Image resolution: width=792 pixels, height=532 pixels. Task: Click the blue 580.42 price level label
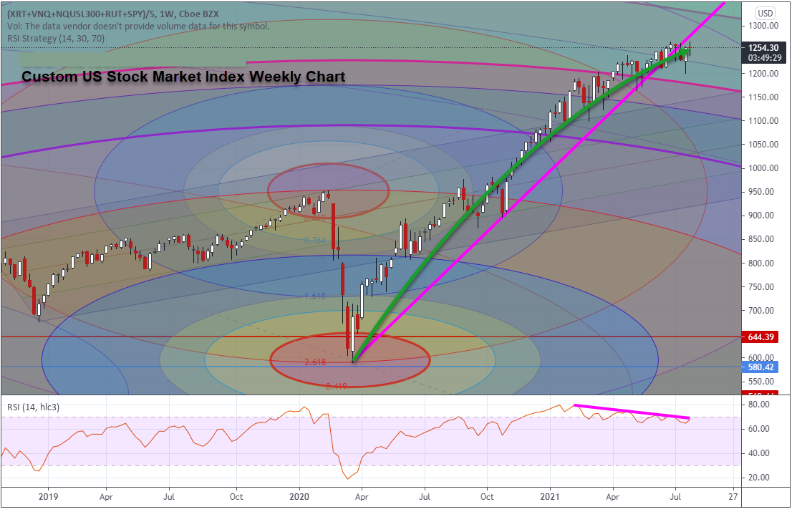tap(760, 367)
